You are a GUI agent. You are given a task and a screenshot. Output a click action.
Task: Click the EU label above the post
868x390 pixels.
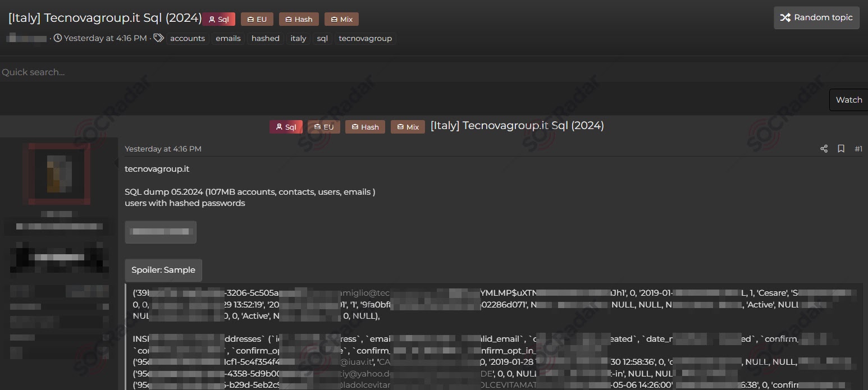[324, 127]
